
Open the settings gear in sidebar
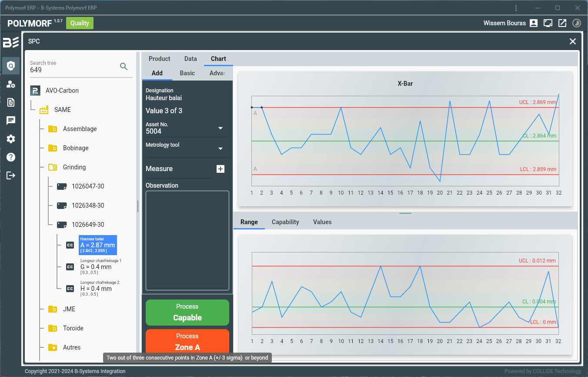(x=11, y=139)
